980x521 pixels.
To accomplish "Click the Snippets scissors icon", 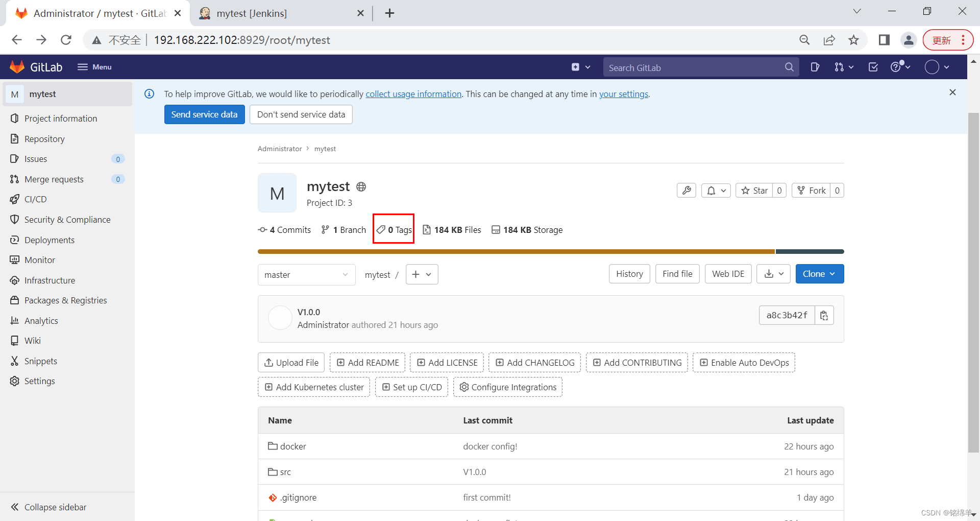I will (x=14, y=361).
